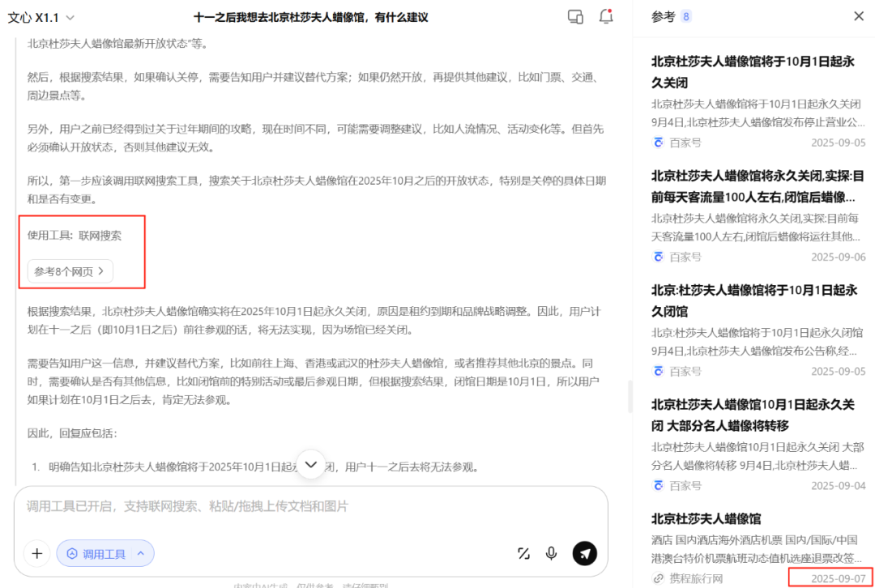
Task: Click the 百家号 source icon on first reference
Action: click(x=658, y=143)
